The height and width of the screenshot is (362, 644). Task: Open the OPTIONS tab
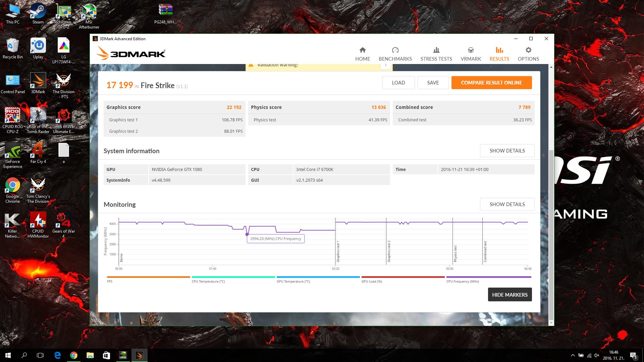pos(528,54)
